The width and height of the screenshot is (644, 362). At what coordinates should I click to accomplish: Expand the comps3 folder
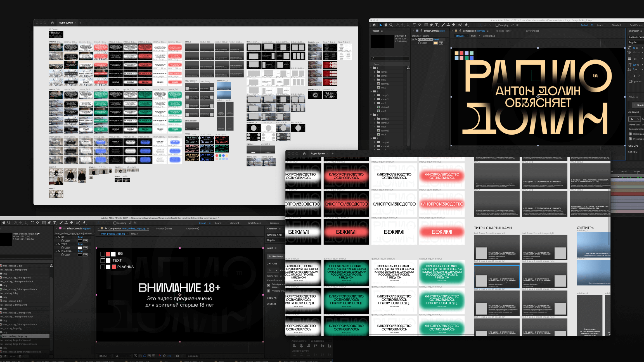pyautogui.click(x=375, y=119)
